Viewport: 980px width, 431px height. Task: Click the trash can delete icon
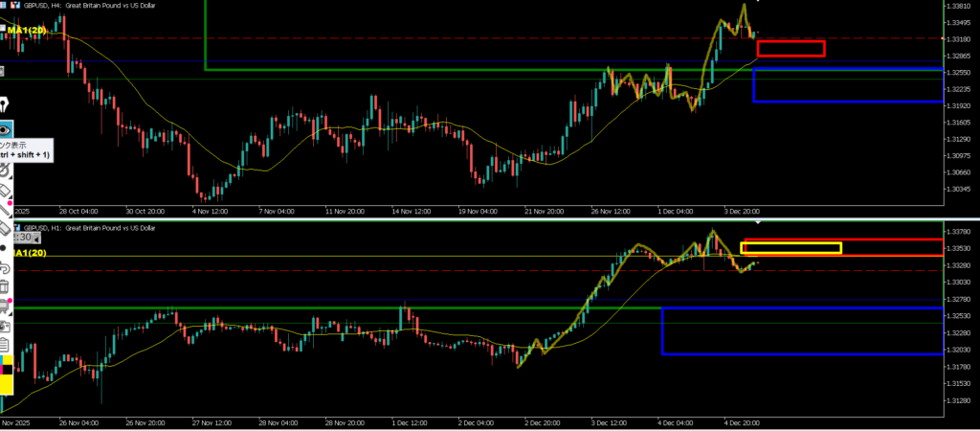coord(4,286)
